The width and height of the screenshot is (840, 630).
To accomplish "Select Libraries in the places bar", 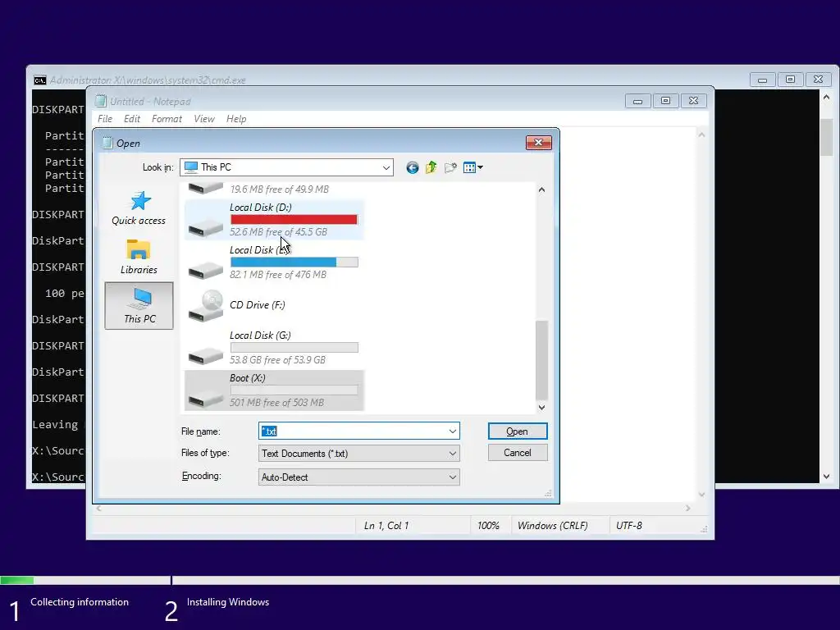I will click(139, 257).
